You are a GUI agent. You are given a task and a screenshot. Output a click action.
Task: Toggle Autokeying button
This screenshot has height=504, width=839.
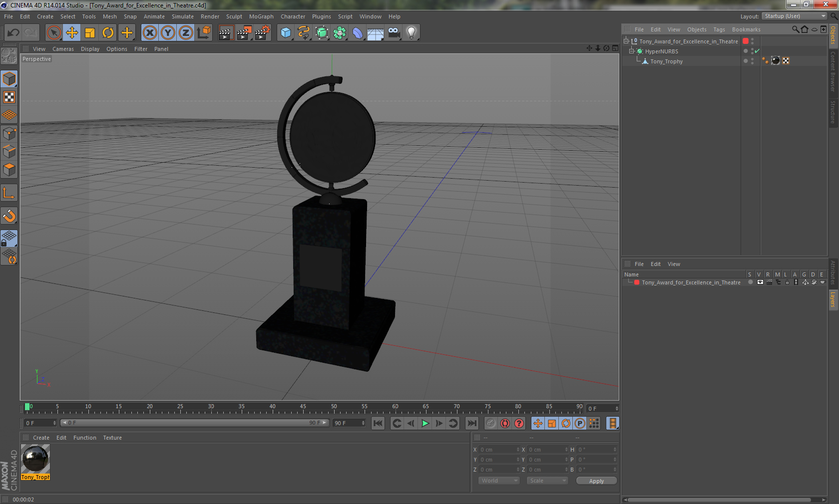click(505, 423)
